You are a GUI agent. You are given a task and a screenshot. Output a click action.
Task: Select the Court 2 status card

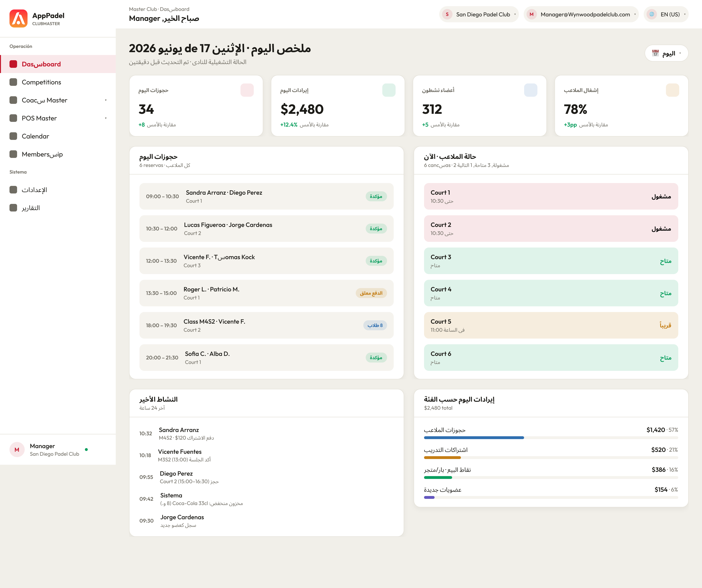[x=551, y=229]
